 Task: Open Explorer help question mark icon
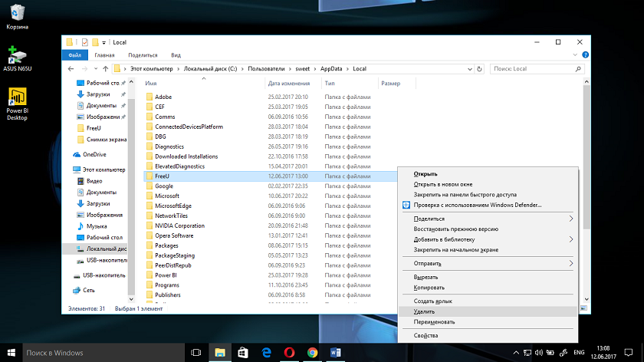585,54
